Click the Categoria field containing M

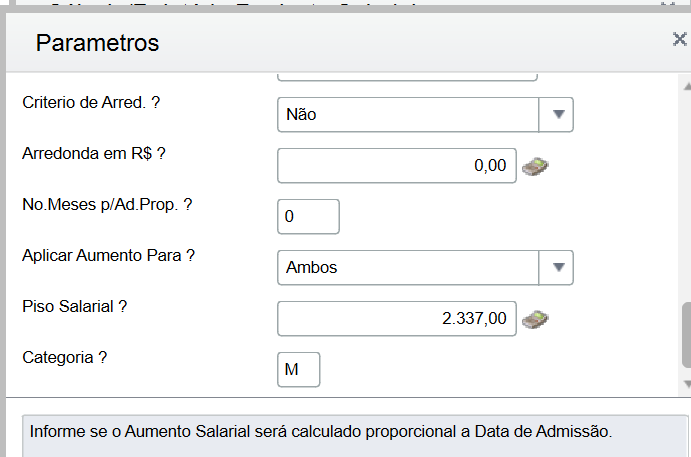298,370
